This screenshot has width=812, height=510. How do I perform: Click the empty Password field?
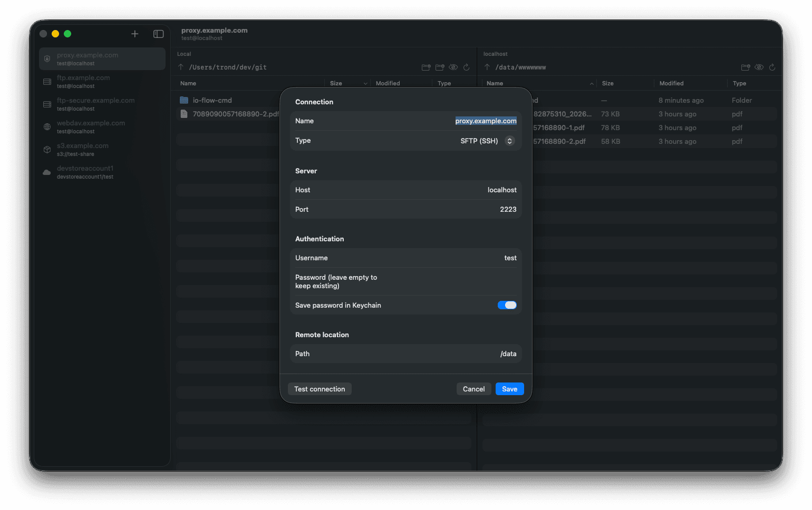406,281
